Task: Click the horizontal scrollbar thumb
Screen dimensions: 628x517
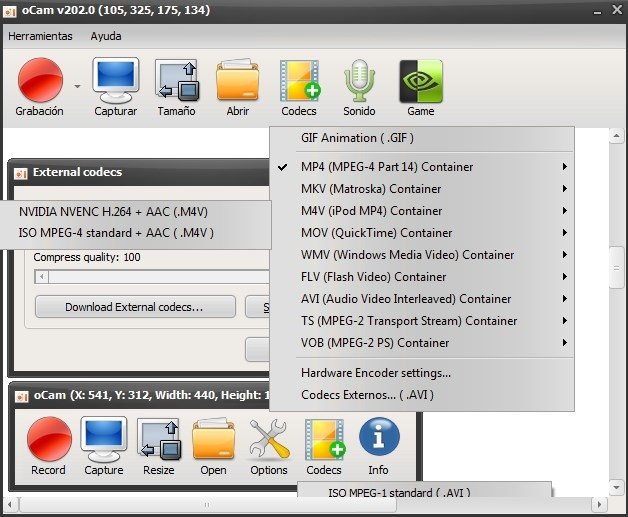Action: pos(207,505)
